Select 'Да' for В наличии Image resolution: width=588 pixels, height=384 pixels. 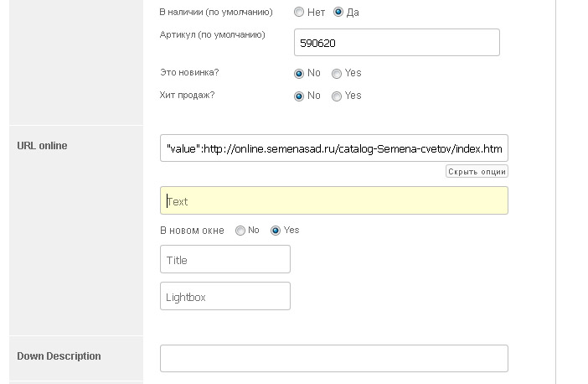coord(339,13)
